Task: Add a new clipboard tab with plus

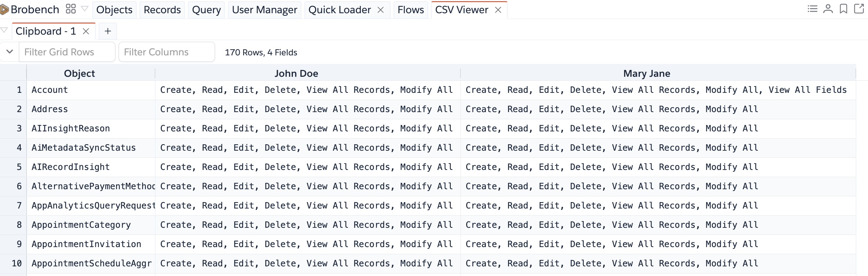Action: point(108,31)
